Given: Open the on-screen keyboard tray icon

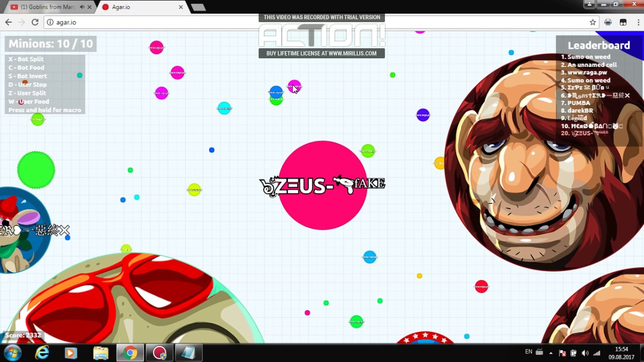Looking at the screenshot, I should [x=539, y=352].
